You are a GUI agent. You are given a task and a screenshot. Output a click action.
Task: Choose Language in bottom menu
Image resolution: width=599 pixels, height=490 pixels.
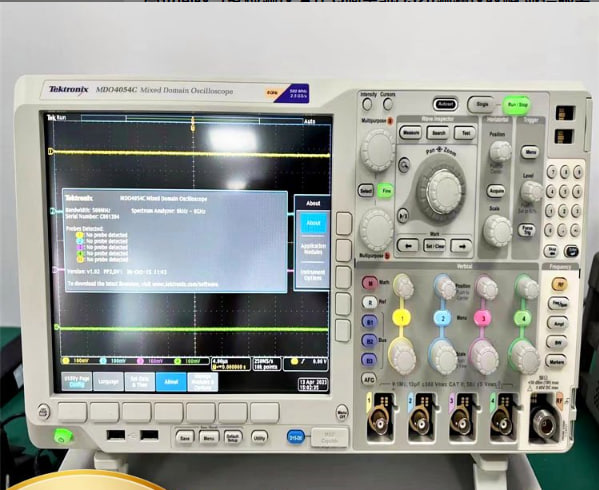point(108,382)
